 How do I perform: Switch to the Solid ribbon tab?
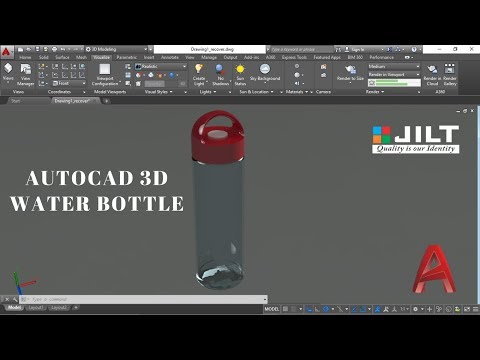pos(44,57)
